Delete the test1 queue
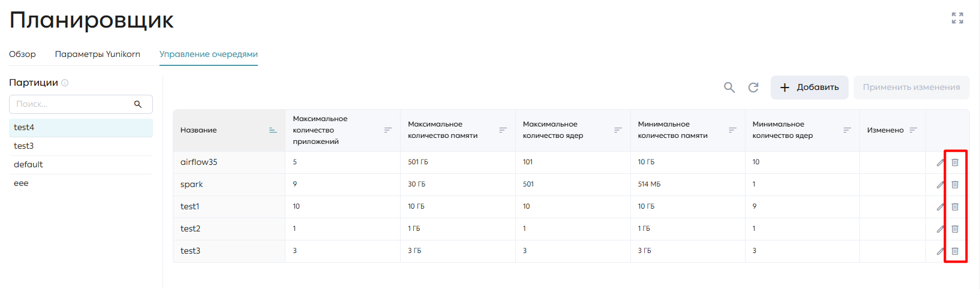Viewport: 980px width, 289px height. pos(955,207)
